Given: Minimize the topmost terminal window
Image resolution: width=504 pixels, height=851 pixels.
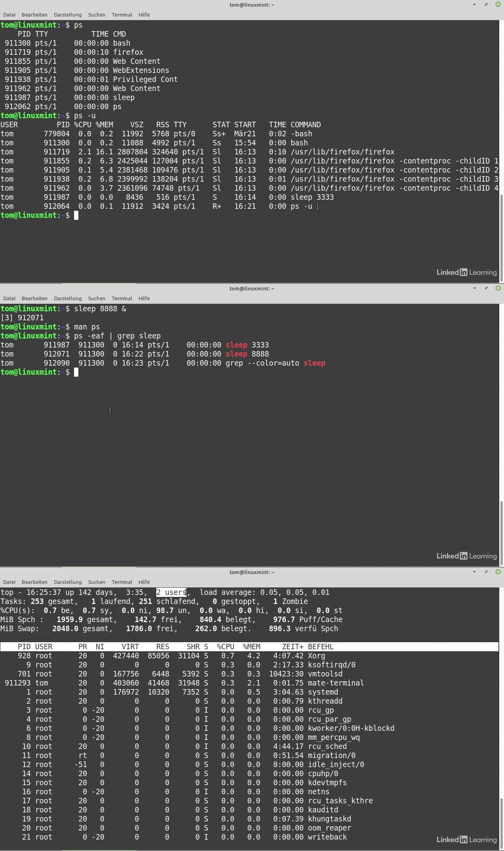Looking at the screenshot, I should [474, 4].
